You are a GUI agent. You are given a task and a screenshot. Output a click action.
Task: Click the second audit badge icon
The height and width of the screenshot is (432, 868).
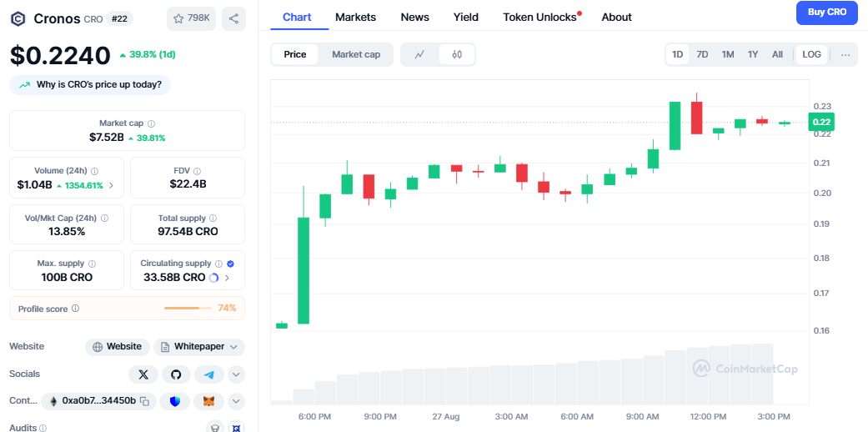coord(236,428)
